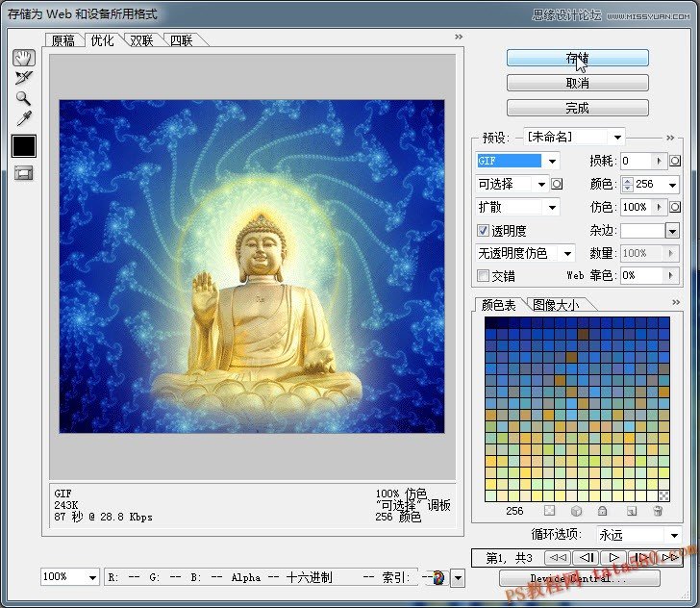Click the dither channel mask icon
This screenshot has width=700, height=608.
(x=675, y=207)
